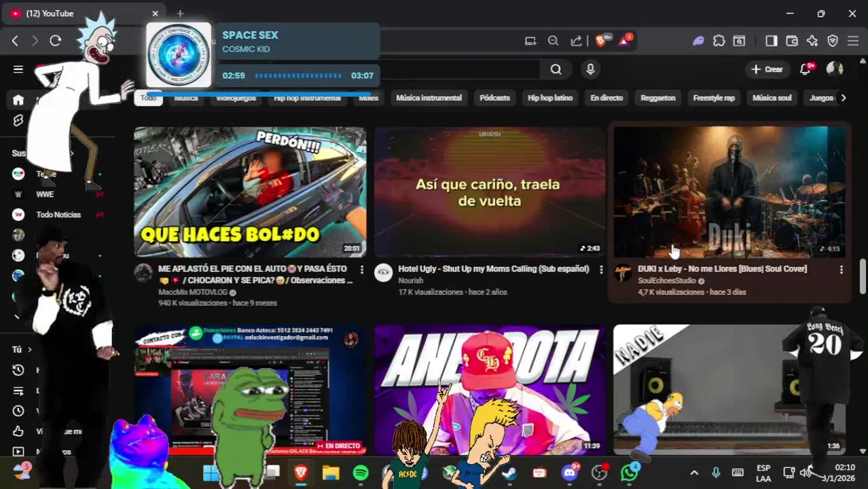The image size is (868, 489).
Task: Open Spotify from the taskbar
Action: [361, 473]
